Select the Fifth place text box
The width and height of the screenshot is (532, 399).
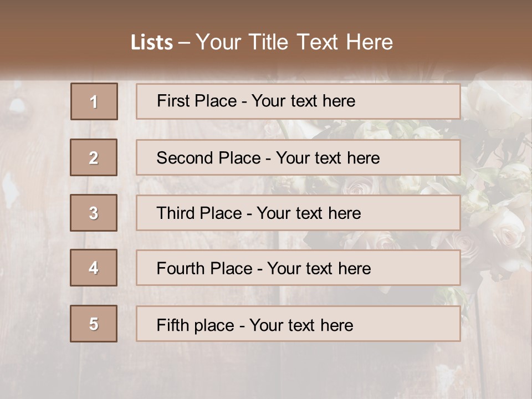click(298, 324)
